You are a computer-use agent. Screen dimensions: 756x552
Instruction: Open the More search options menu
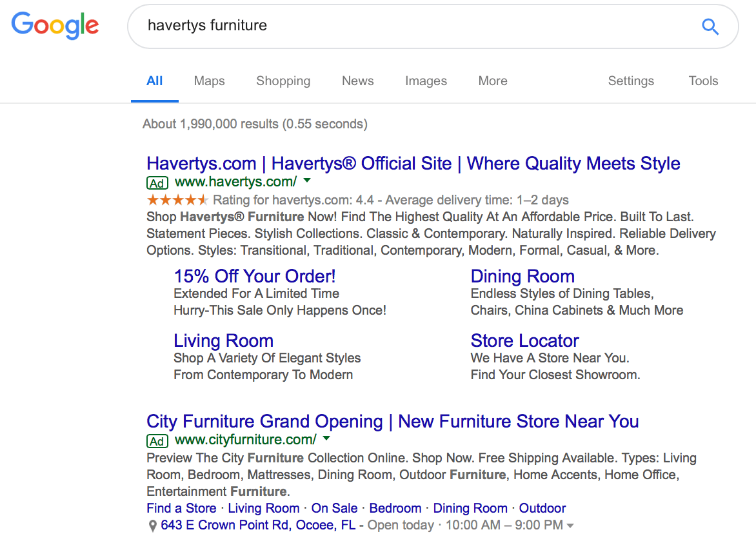pos(493,81)
